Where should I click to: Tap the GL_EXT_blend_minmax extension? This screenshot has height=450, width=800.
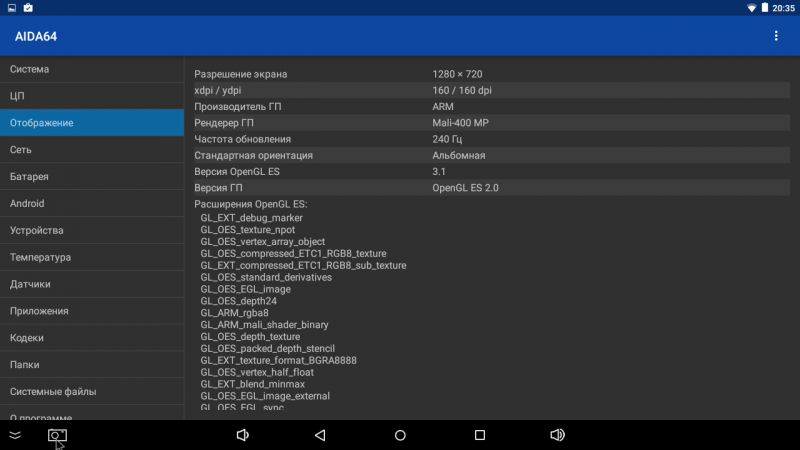[253, 384]
